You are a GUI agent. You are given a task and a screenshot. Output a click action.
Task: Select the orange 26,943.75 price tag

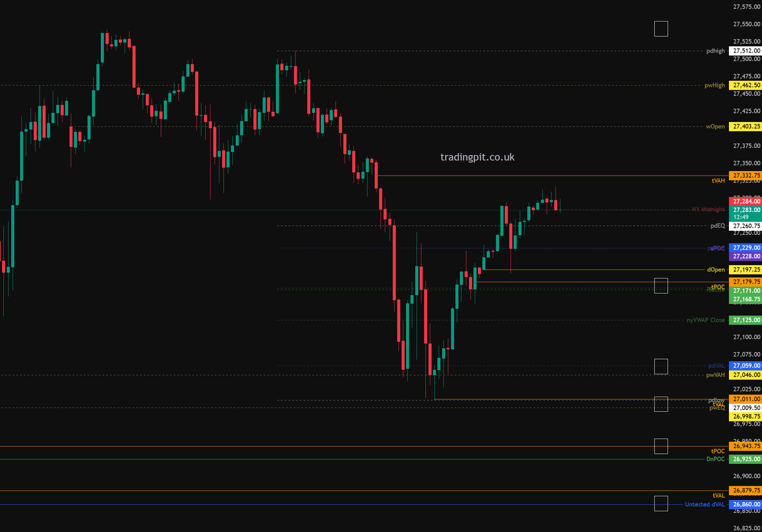tap(745, 446)
